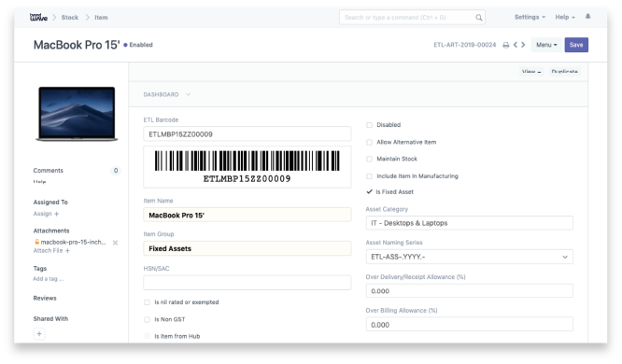Click MacBook Pro 15' page title
Image resolution: width=622 pixels, height=364 pixels.
(x=77, y=45)
